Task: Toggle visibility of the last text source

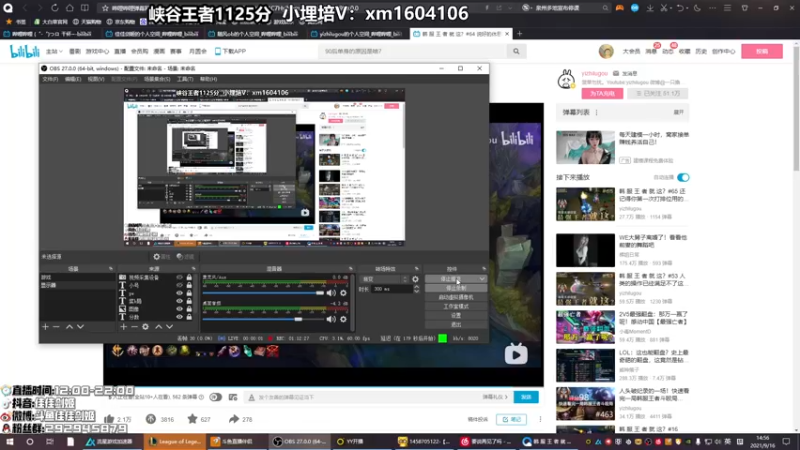Action: click(x=179, y=317)
